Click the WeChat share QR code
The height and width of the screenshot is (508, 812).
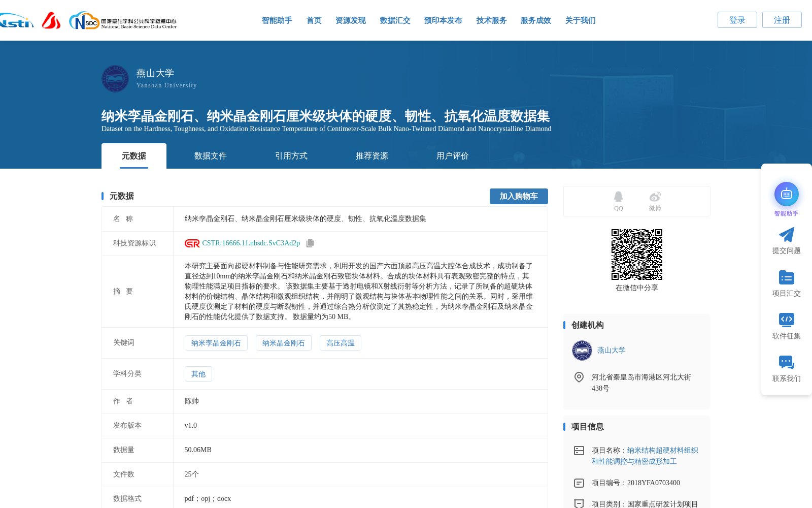click(637, 255)
